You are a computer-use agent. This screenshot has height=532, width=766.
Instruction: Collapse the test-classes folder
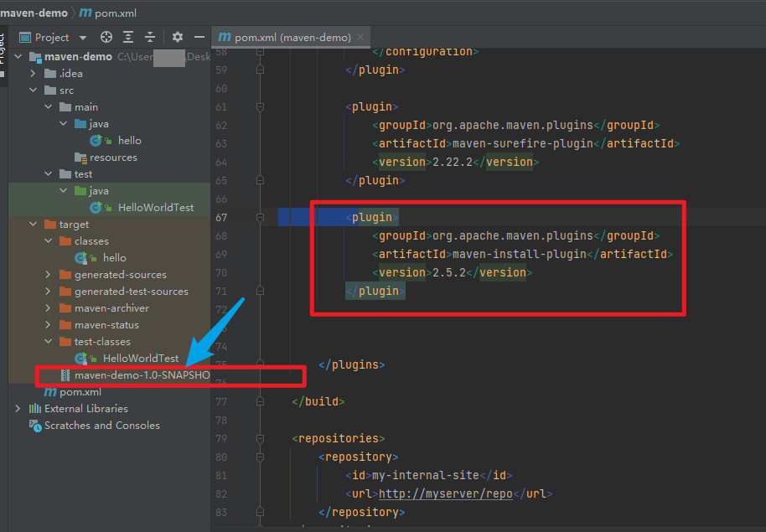(48, 342)
